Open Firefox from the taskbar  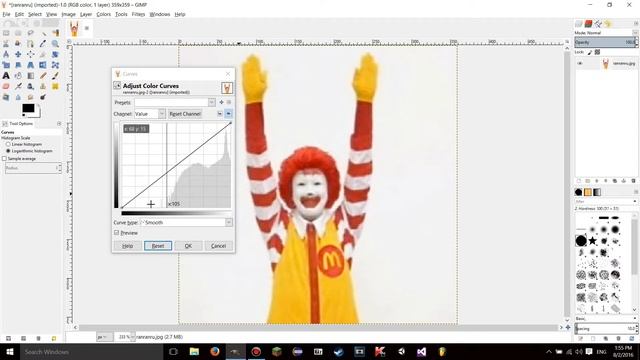(x=215, y=351)
